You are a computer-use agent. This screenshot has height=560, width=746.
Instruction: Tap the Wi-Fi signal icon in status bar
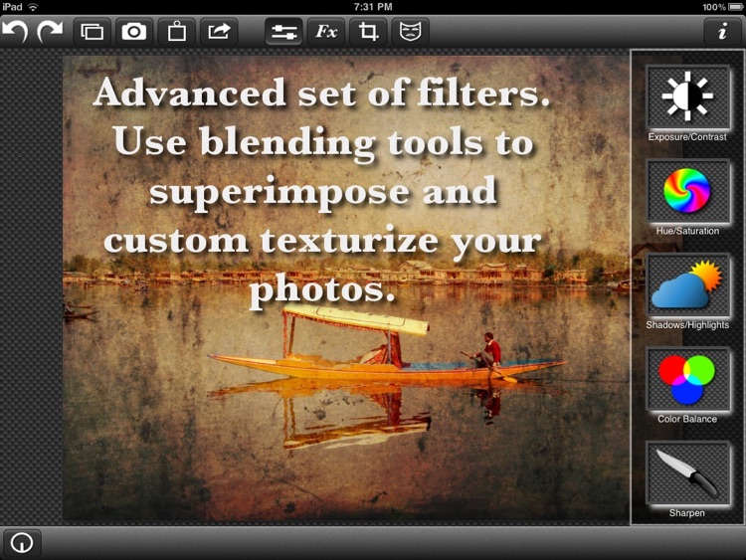[33, 7]
